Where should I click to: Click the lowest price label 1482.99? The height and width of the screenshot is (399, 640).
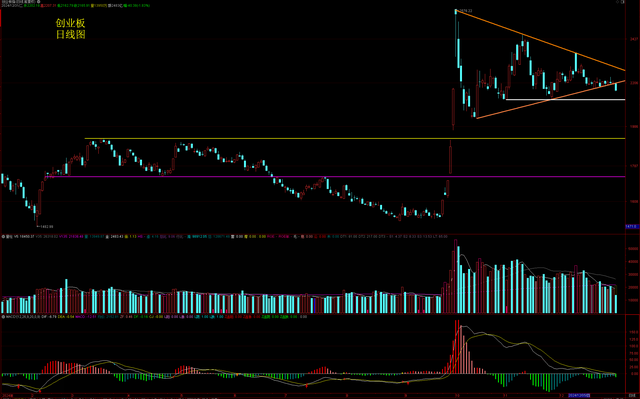point(46,226)
